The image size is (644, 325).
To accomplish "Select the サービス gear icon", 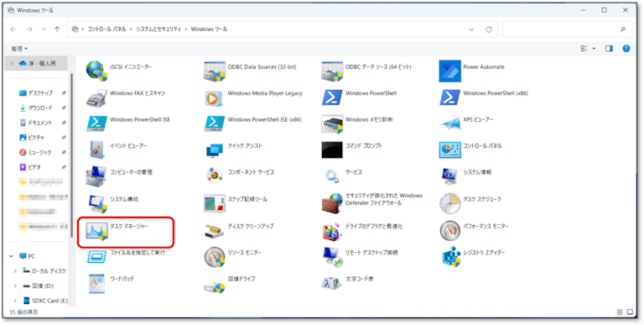I will coord(332,176).
